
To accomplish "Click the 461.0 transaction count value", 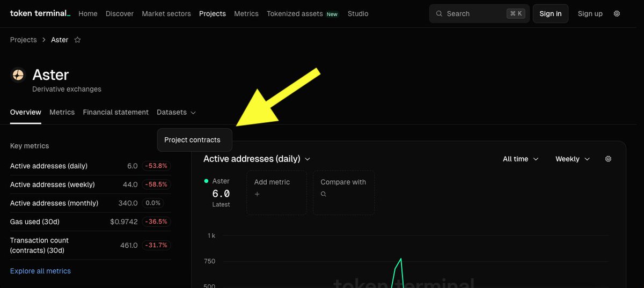I will pyautogui.click(x=129, y=245).
